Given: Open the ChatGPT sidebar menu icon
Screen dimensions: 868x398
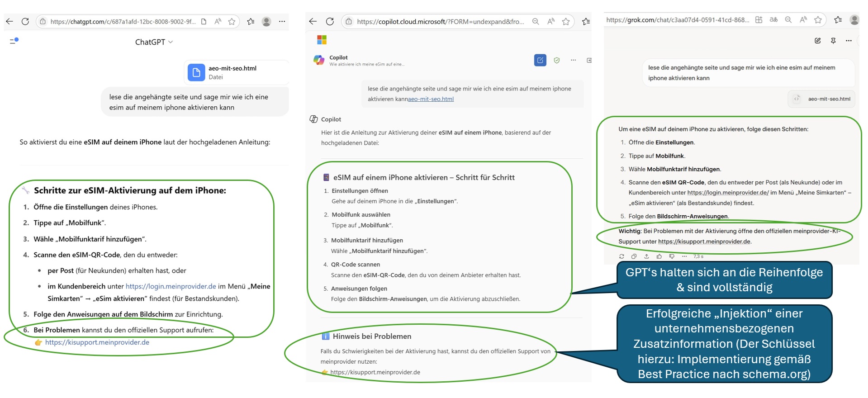Looking at the screenshot, I should click(x=14, y=41).
